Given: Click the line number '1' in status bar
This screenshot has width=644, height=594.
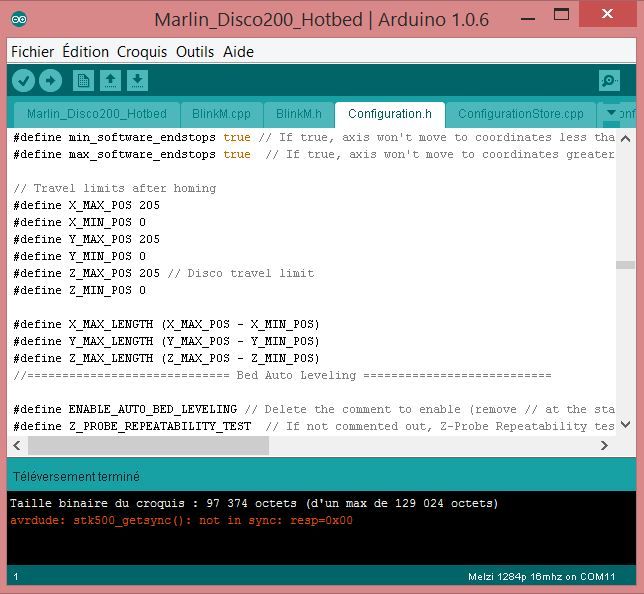Looking at the screenshot, I should pos(16,577).
